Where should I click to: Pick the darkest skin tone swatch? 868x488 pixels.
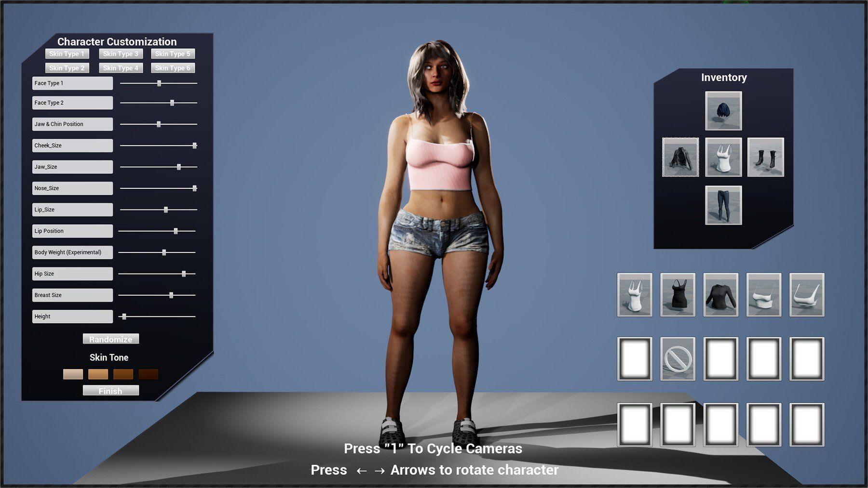point(148,374)
